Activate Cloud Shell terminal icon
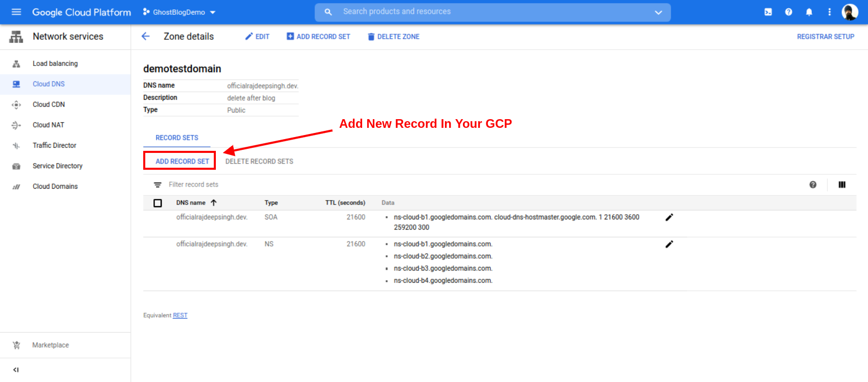 tap(768, 12)
